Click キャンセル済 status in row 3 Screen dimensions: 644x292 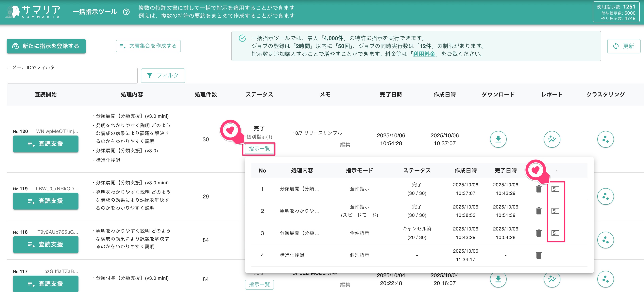coord(417,229)
